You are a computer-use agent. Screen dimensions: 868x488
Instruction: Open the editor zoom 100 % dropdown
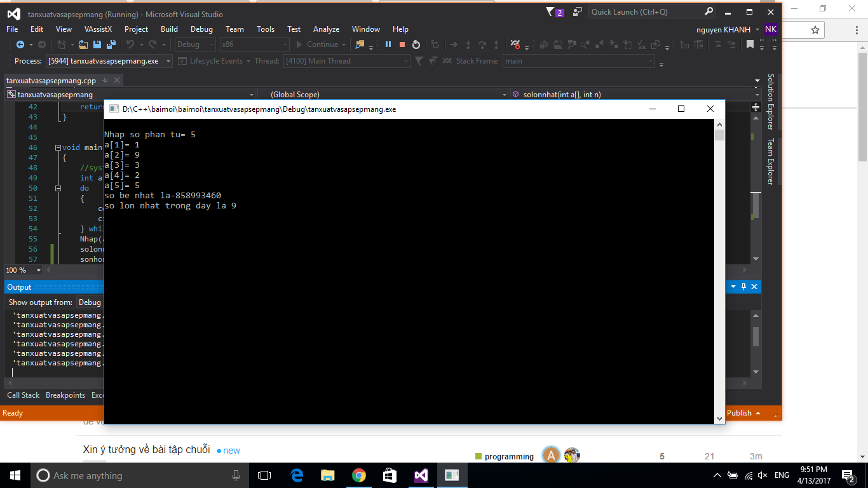pos(38,270)
